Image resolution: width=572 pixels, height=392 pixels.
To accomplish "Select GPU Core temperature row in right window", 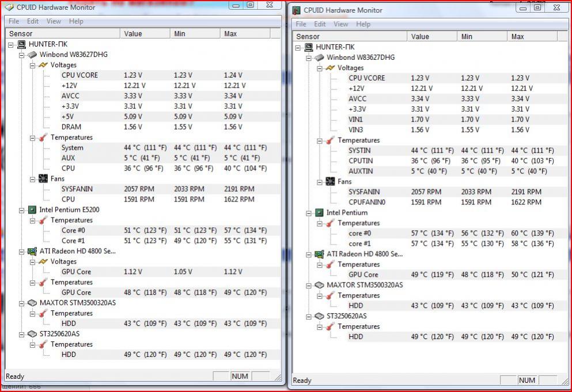I will 458,275.
